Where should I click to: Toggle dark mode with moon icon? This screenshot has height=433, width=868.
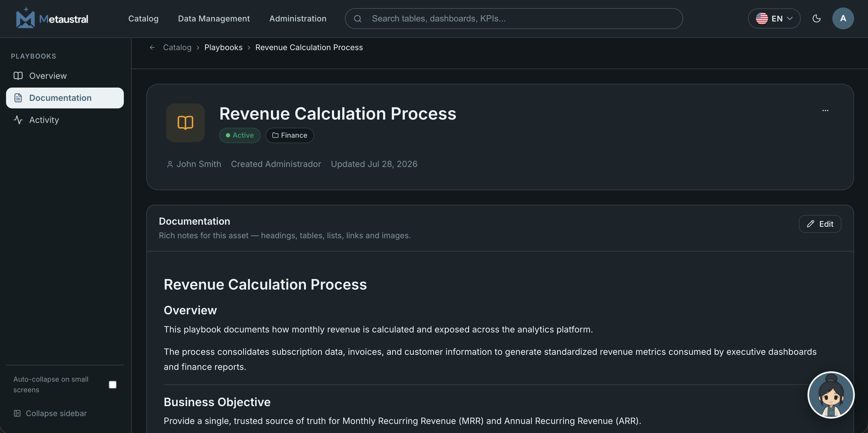pos(816,18)
